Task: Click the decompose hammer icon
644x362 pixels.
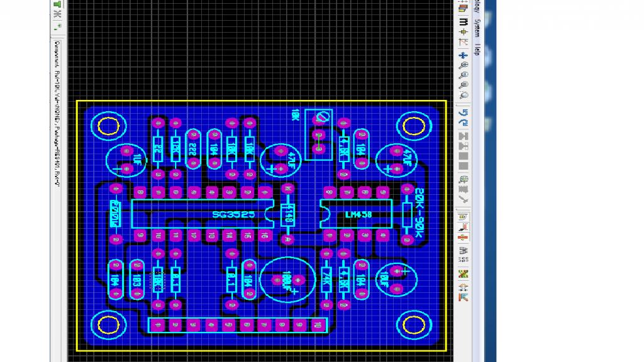Action: 464,199
